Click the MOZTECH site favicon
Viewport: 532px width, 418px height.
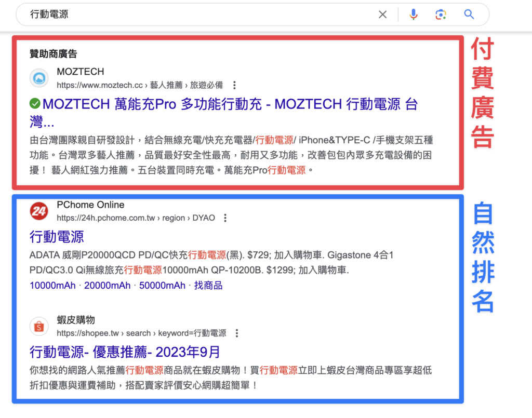point(39,78)
